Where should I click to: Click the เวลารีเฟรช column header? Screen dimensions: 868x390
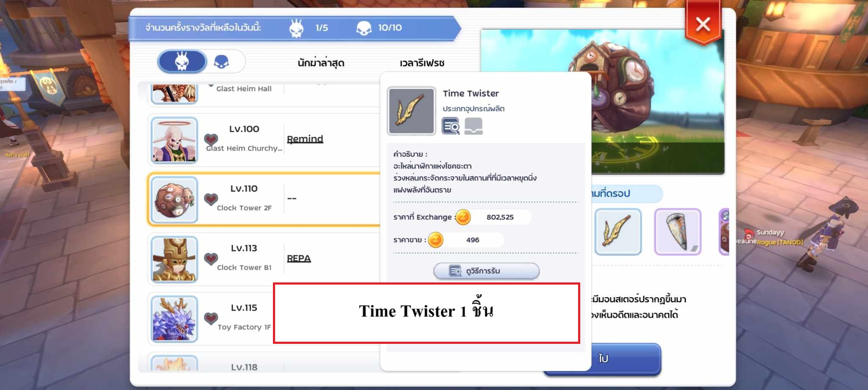point(422,63)
